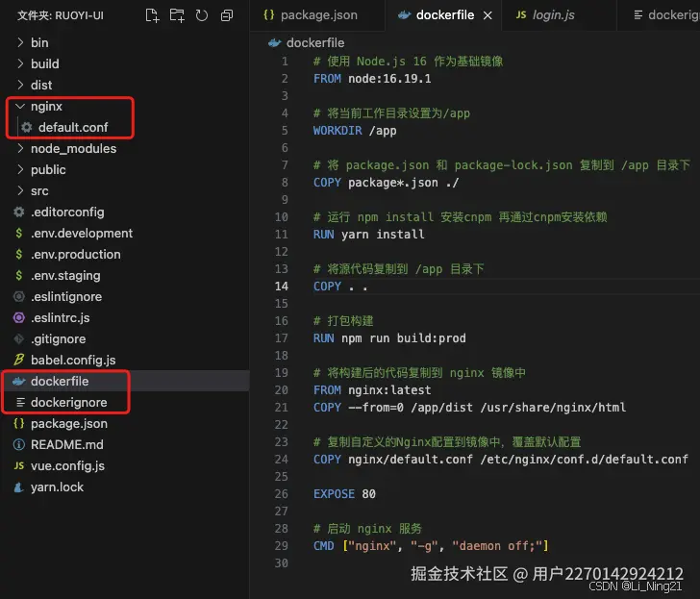This screenshot has height=599, width=700.
Task: Click line number 14 in the gutter
Action: click(x=282, y=287)
